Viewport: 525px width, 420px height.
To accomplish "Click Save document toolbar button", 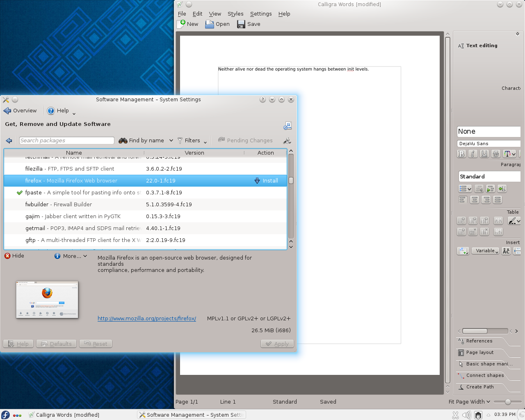I will (249, 24).
